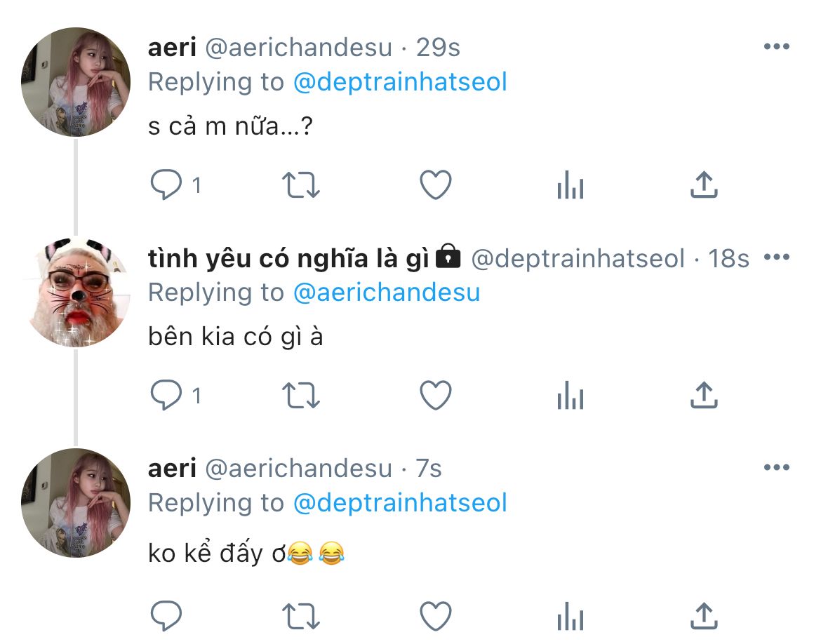View analytics of "s cả m nữa...?" tweet
821x644 pixels.
570,187
